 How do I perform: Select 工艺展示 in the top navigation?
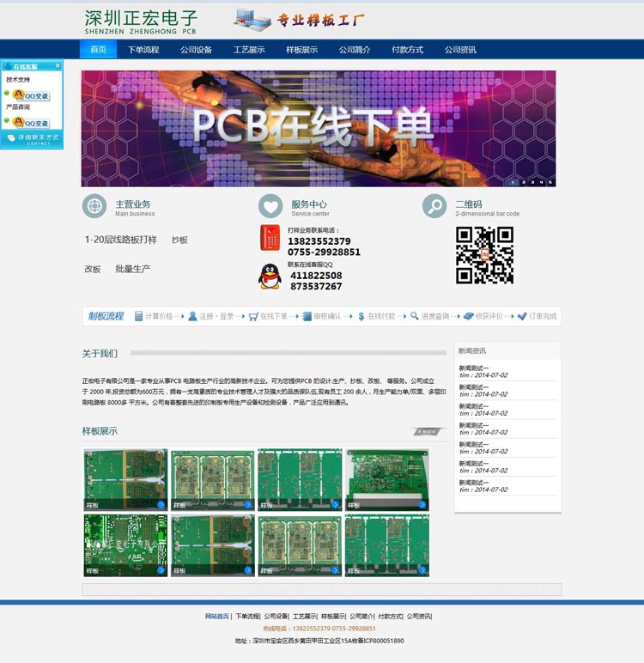[x=249, y=50]
